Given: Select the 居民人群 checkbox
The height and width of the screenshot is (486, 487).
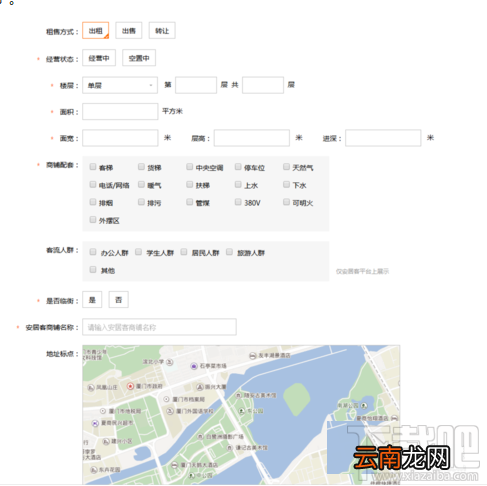Looking at the screenshot, I should point(184,252).
